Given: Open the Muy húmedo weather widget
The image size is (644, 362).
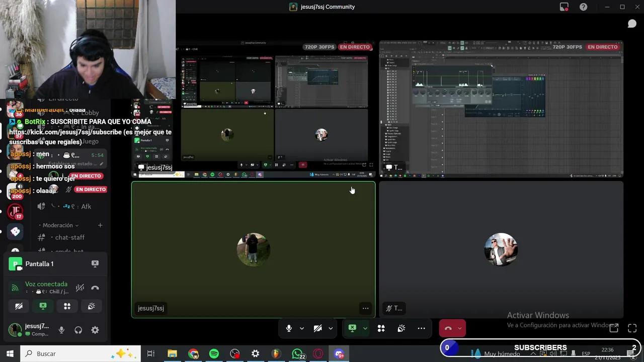Looking at the screenshot, I should [496, 353].
